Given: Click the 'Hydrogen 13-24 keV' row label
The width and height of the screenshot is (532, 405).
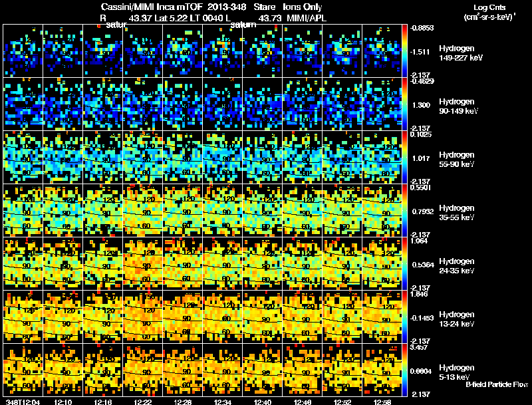Looking at the screenshot, I should [x=457, y=319].
